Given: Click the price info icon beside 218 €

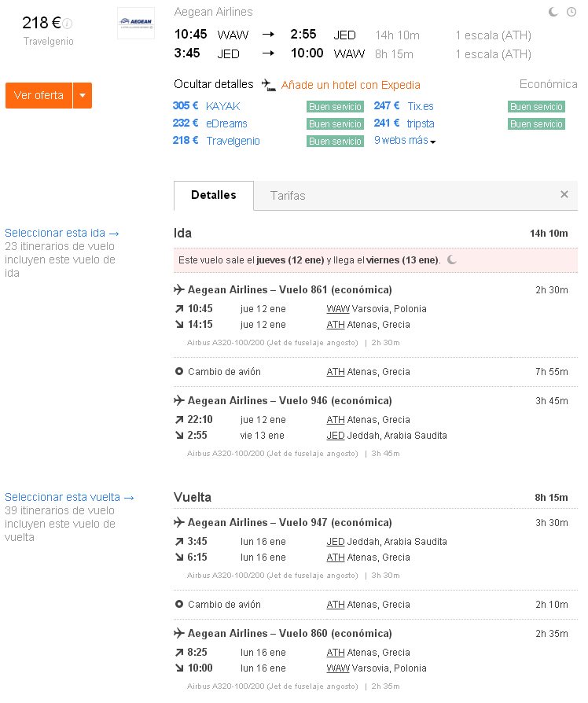Looking at the screenshot, I should click(x=68, y=24).
